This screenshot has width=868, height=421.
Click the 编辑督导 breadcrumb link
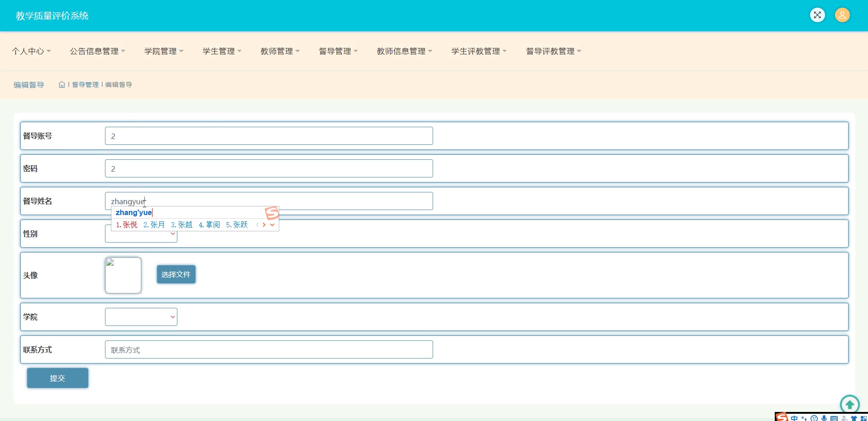[119, 85]
